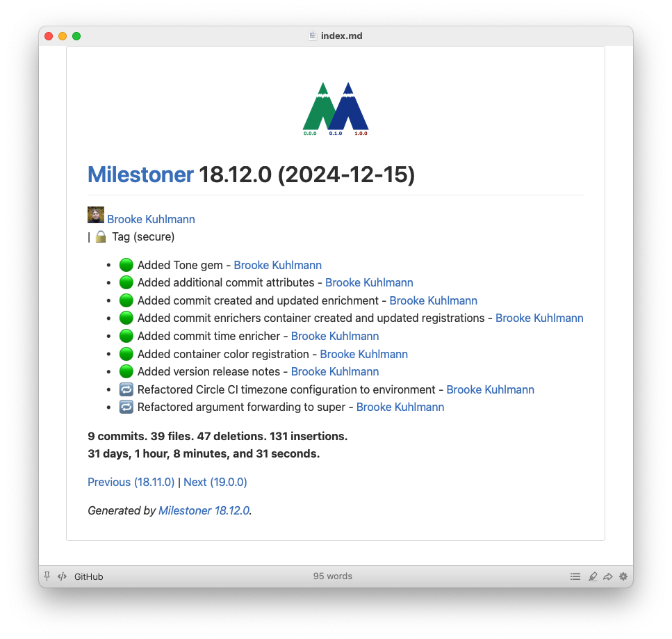Click the Tag (secure) text
The image size is (672, 639).
click(x=143, y=236)
